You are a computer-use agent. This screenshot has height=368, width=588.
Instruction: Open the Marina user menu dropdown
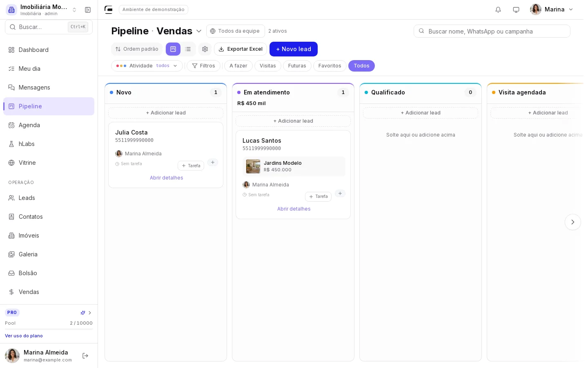(x=552, y=9)
